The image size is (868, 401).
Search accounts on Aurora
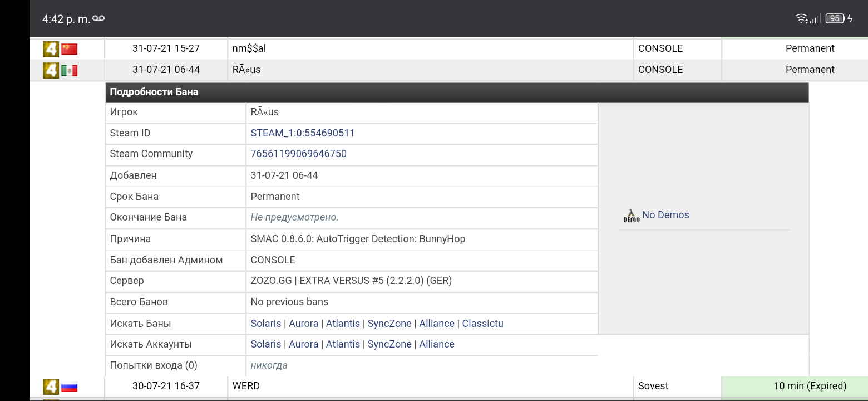coord(303,344)
